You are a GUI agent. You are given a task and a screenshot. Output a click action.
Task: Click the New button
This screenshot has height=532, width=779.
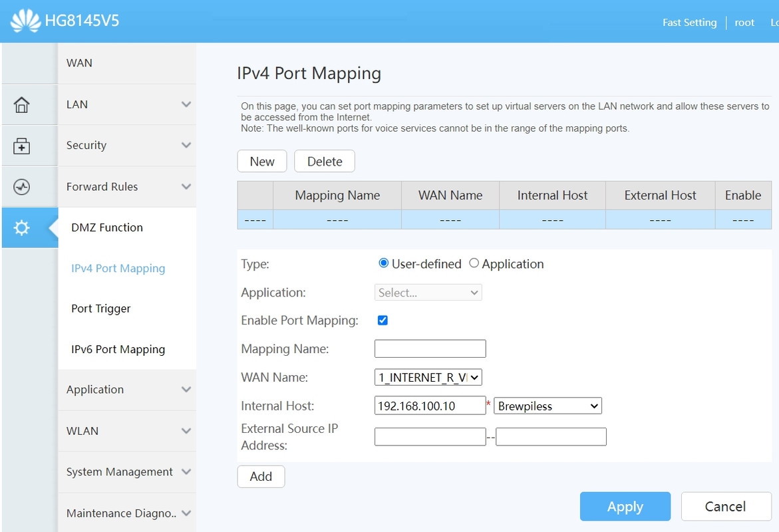click(262, 162)
